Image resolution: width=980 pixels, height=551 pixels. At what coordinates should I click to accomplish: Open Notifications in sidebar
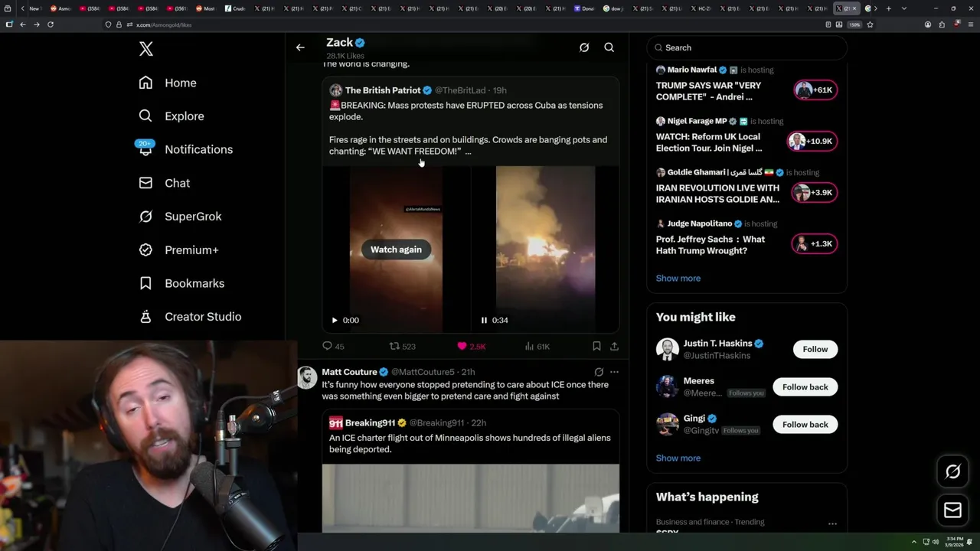(185, 149)
